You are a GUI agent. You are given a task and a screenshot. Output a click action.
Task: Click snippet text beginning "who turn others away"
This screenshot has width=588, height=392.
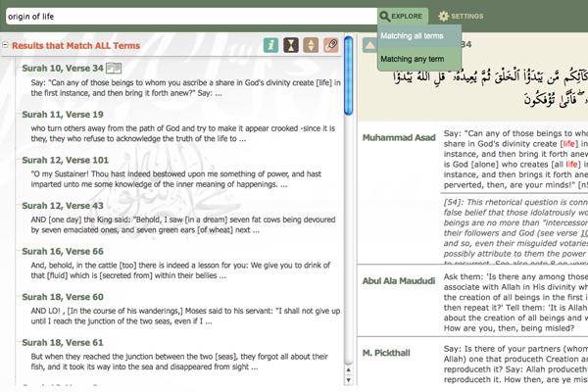(x=183, y=133)
